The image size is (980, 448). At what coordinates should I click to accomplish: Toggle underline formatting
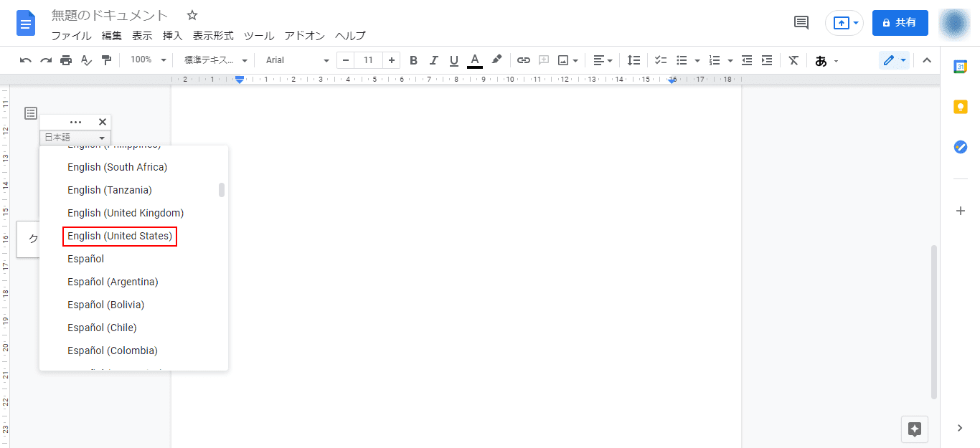coord(453,60)
